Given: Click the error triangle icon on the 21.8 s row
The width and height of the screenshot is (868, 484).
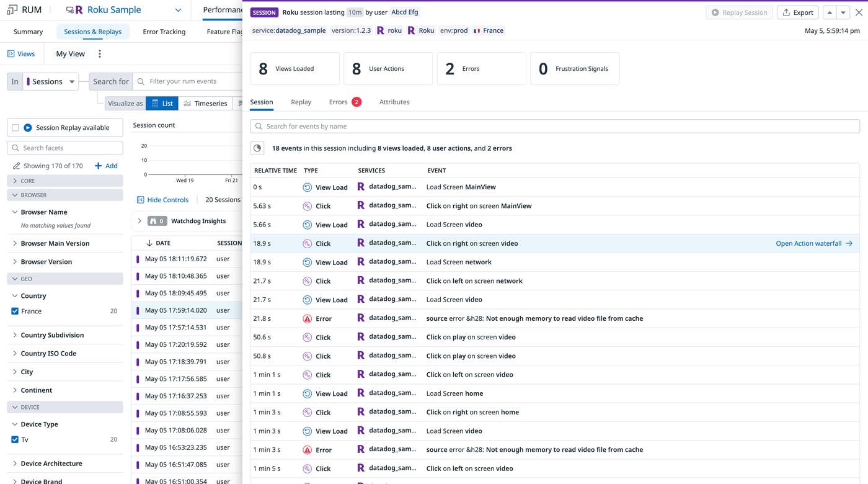Looking at the screenshot, I should coord(308,318).
